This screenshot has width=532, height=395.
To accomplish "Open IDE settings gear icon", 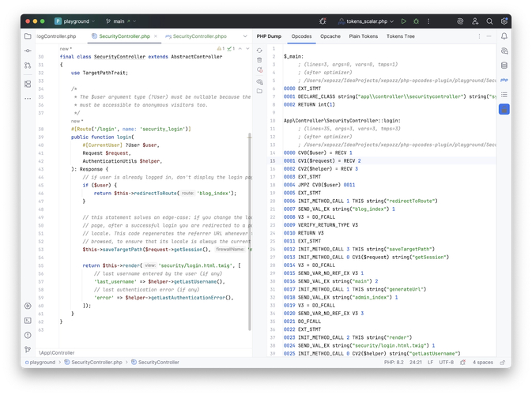I will [x=504, y=21].
